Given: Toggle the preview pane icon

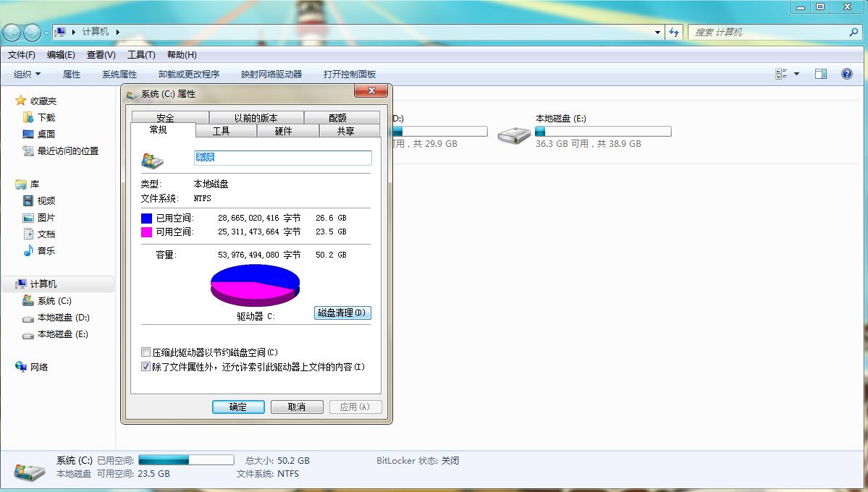Looking at the screenshot, I should (820, 74).
